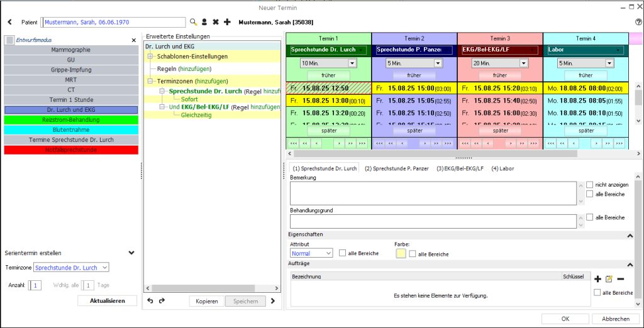644x328 pixels.
Task: Click the patient search magnifier icon
Action: [x=194, y=22]
